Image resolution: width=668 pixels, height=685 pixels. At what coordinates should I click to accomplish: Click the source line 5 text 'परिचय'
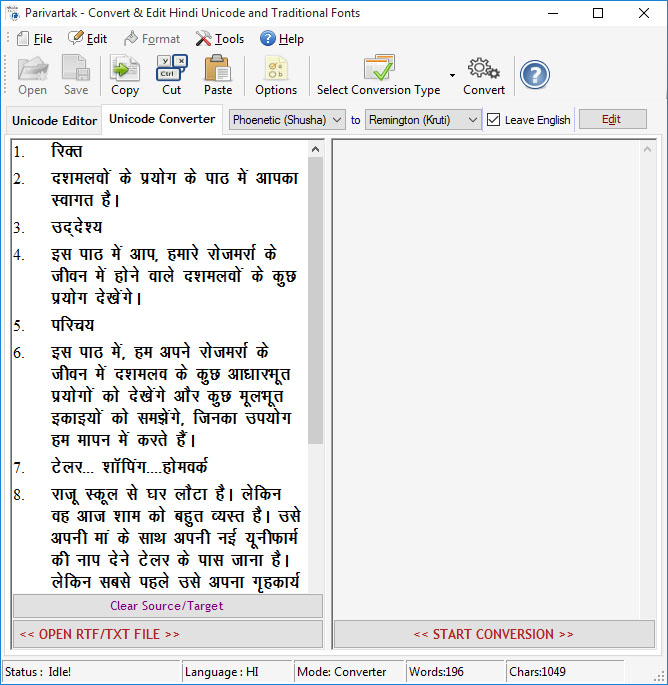[x=73, y=325]
